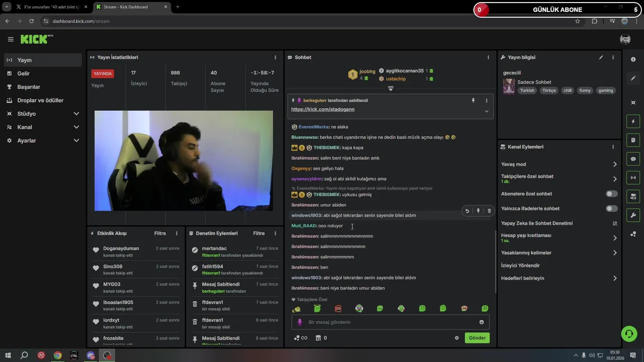The image size is (644, 362).
Task: Click the microphone icon in the chat input
Action: point(300,322)
